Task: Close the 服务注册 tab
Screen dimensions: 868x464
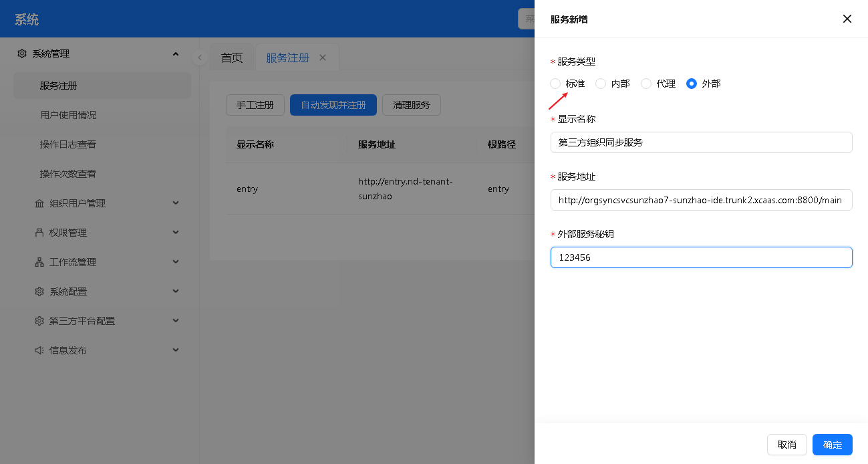Action: tap(323, 57)
